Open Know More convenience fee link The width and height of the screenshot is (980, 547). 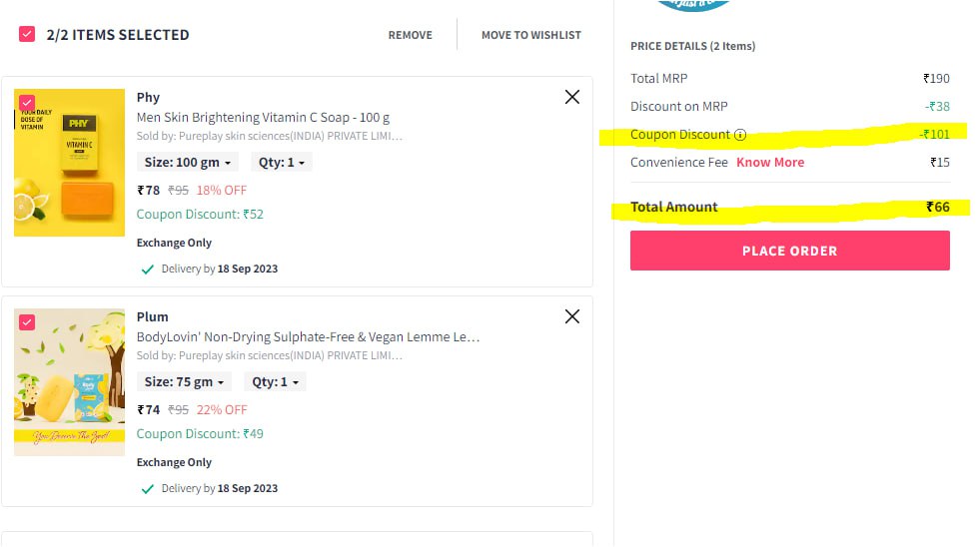coord(770,163)
